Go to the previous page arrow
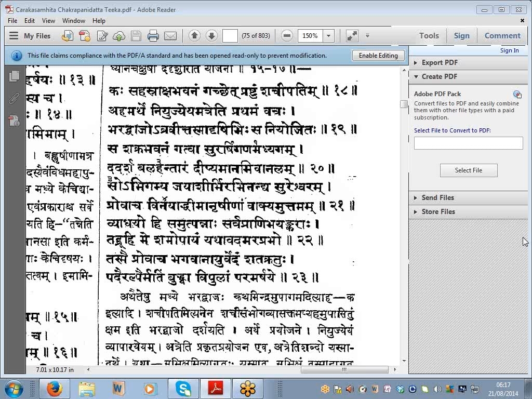This screenshot has width=532, height=399. click(194, 36)
